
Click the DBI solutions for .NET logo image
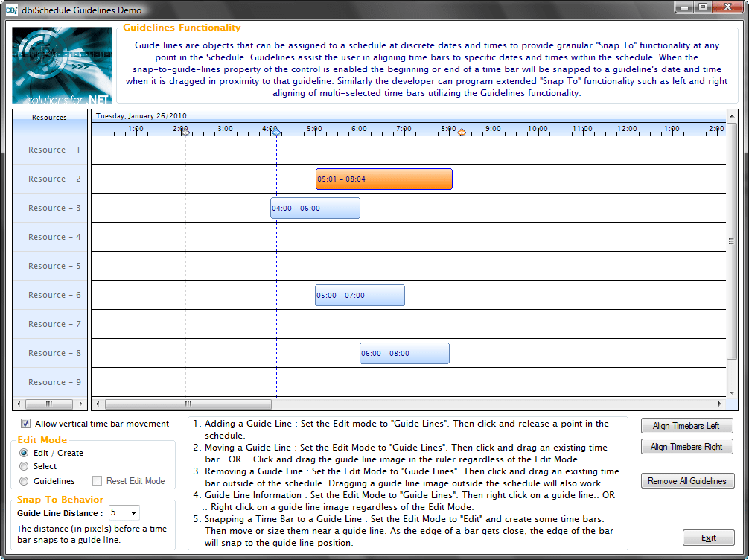coord(63,64)
